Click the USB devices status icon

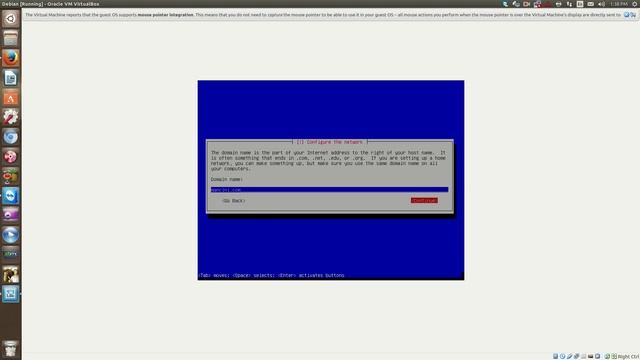coord(569,356)
